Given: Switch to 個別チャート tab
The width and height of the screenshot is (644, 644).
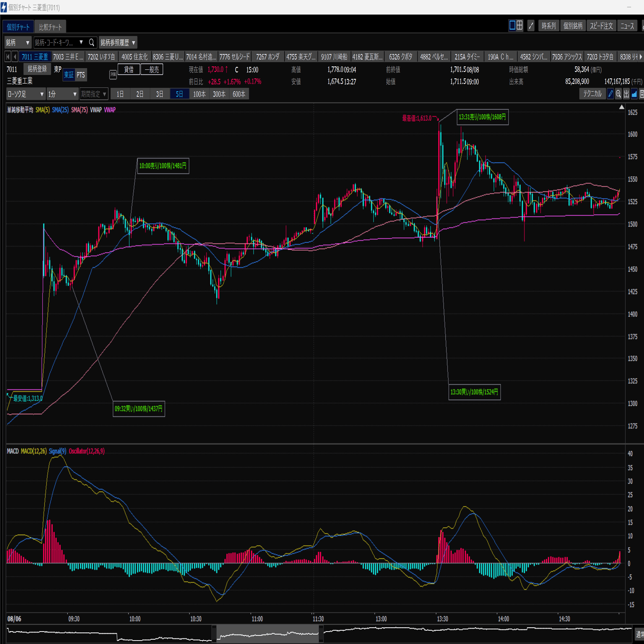Looking at the screenshot, I should click(18, 27).
